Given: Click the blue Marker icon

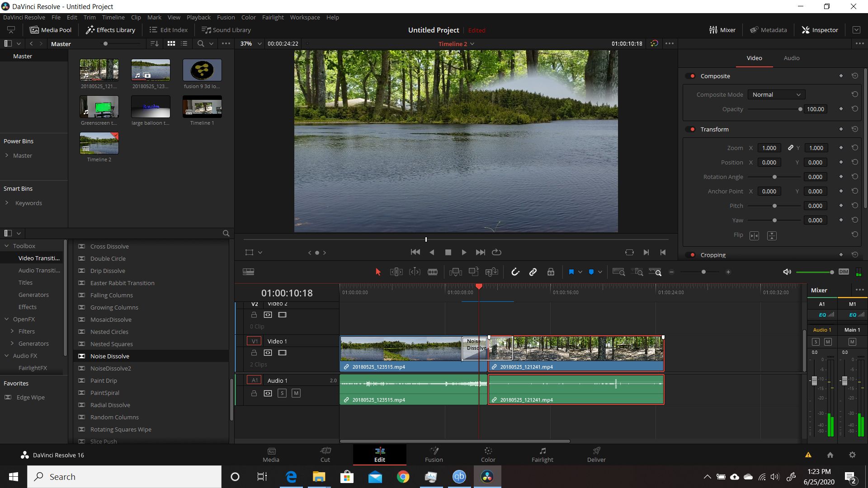Looking at the screenshot, I should point(591,272).
